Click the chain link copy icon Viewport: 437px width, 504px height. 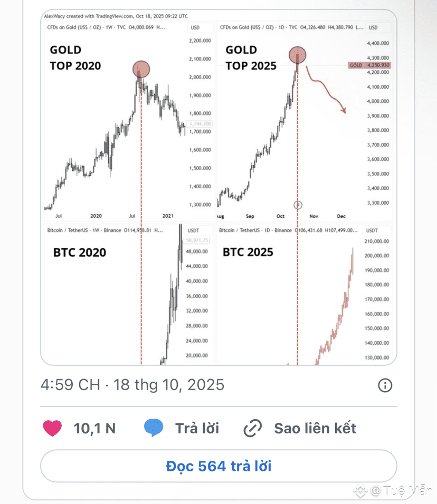[x=253, y=429]
